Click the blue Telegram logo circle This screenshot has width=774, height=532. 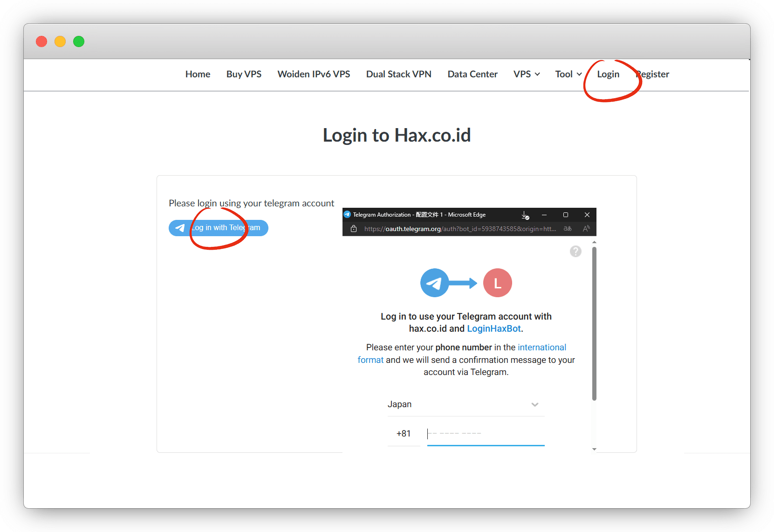tap(434, 283)
